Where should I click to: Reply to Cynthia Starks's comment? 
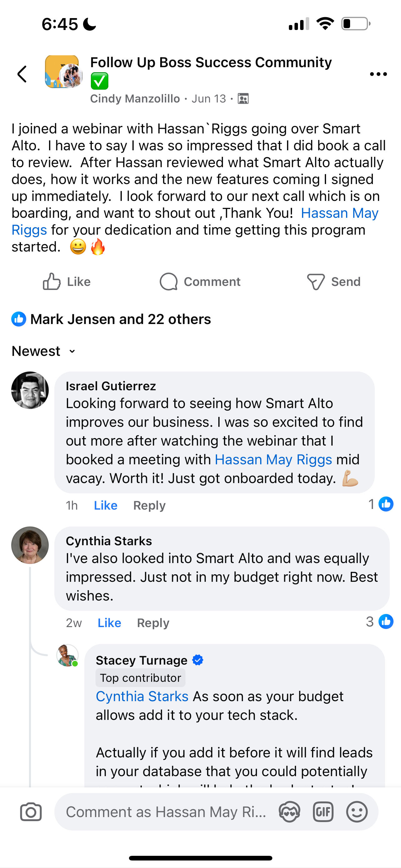coord(153,623)
